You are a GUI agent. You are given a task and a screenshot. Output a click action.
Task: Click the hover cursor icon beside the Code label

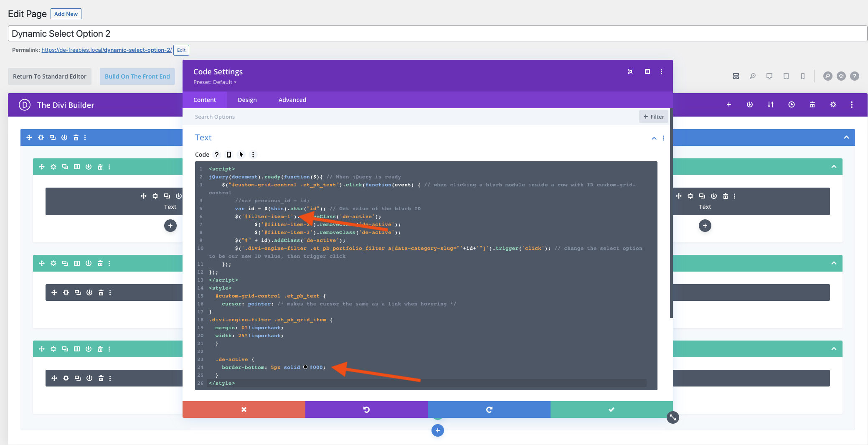coord(241,155)
